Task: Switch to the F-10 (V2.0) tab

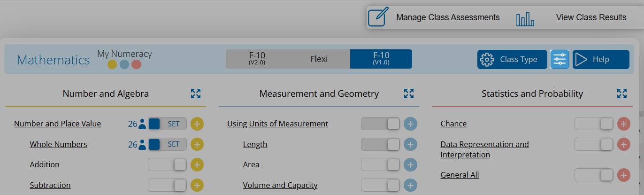Action: pos(258,59)
